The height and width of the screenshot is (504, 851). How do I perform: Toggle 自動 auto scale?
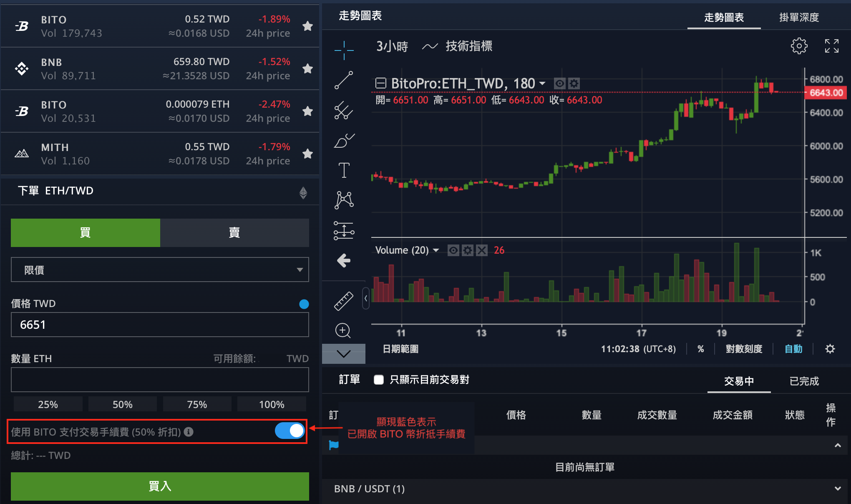(793, 349)
